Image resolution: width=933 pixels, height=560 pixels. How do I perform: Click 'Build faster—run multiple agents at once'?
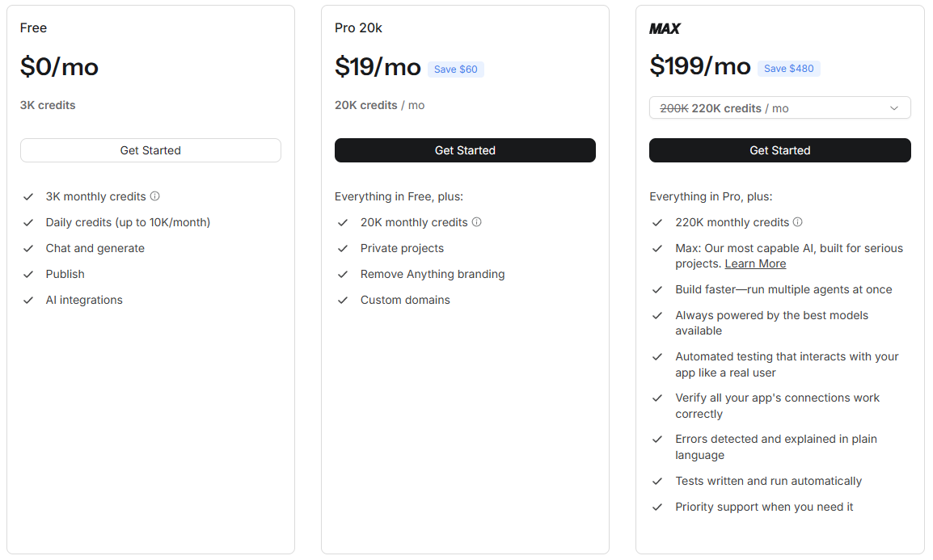click(x=783, y=289)
